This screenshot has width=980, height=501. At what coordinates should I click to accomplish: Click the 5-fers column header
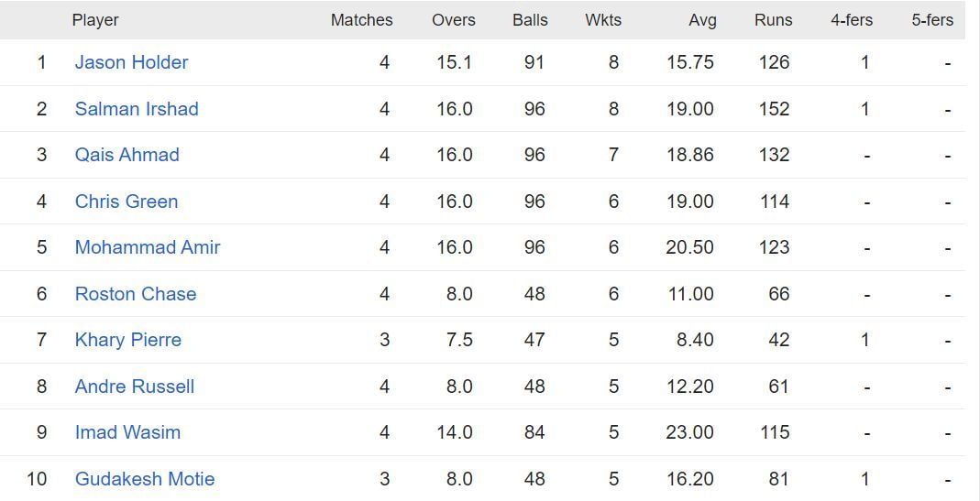click(932, 20)
